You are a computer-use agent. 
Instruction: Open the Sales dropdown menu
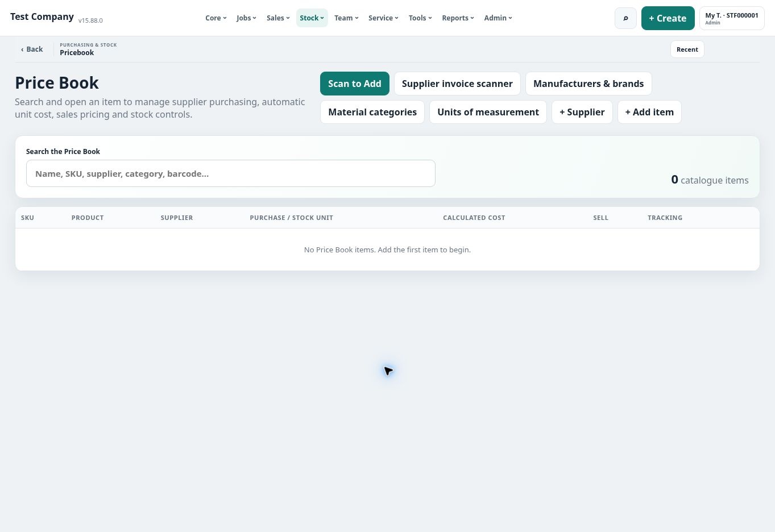tap(278, 18)
